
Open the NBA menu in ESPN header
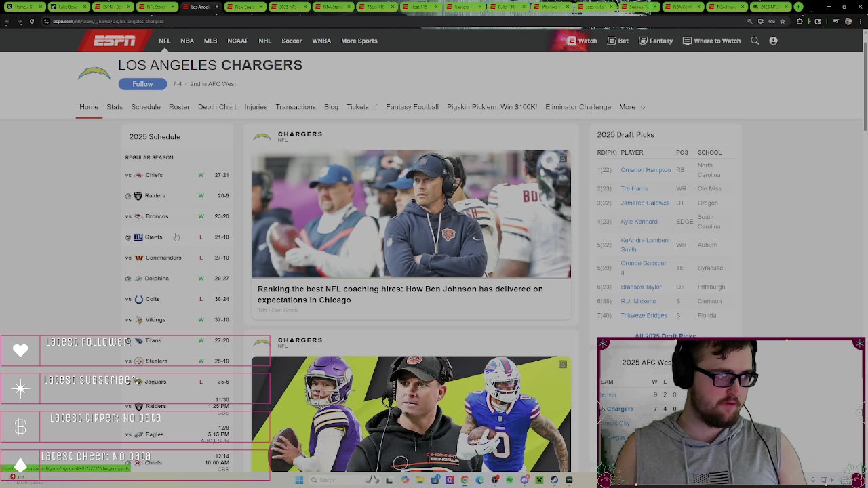(187, 41)
